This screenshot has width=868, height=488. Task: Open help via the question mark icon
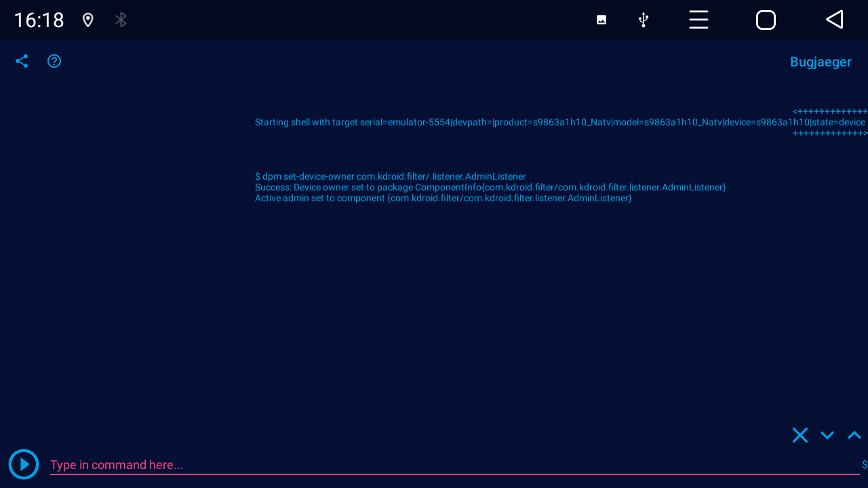54,61
